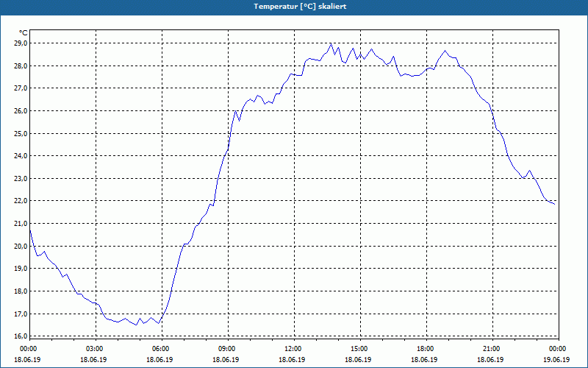The height and width of the screenshot is (368, 588).
Task: Click the 06:00 time label
Action: [162, 349]
